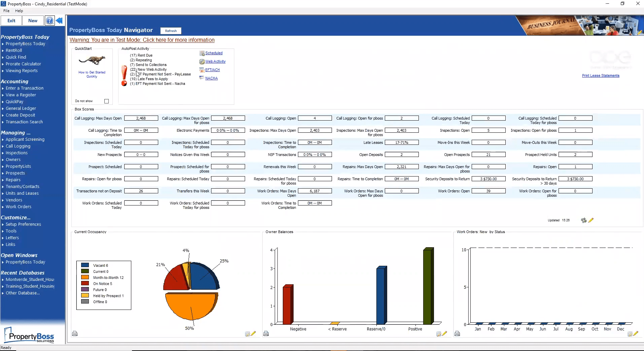Open Enter a Transaction
This screenshot has height=351, width=644.
[x=25, y=88]
